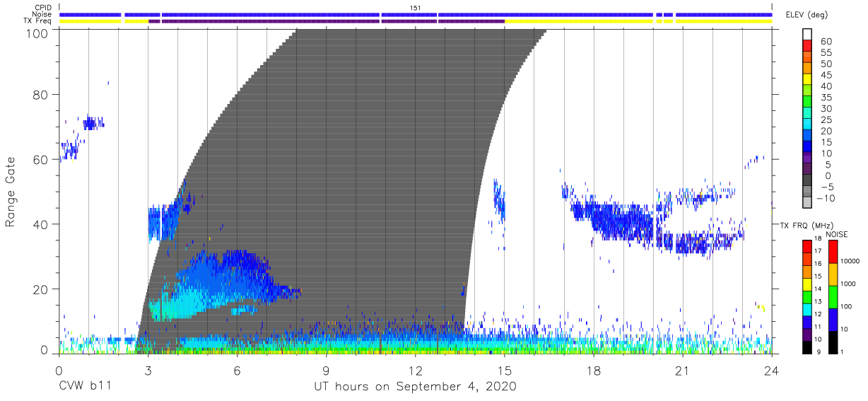Click the ELEV colorbar tick "−10"
This screenshot has height=401, width=868.
coord(824,199)
